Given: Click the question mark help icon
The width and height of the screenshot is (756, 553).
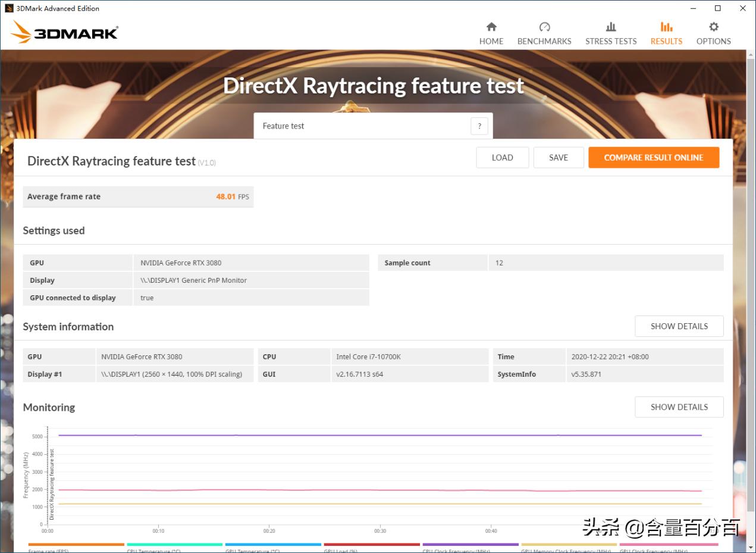Looking at the screenshot, I should click(x=479, y=126).
